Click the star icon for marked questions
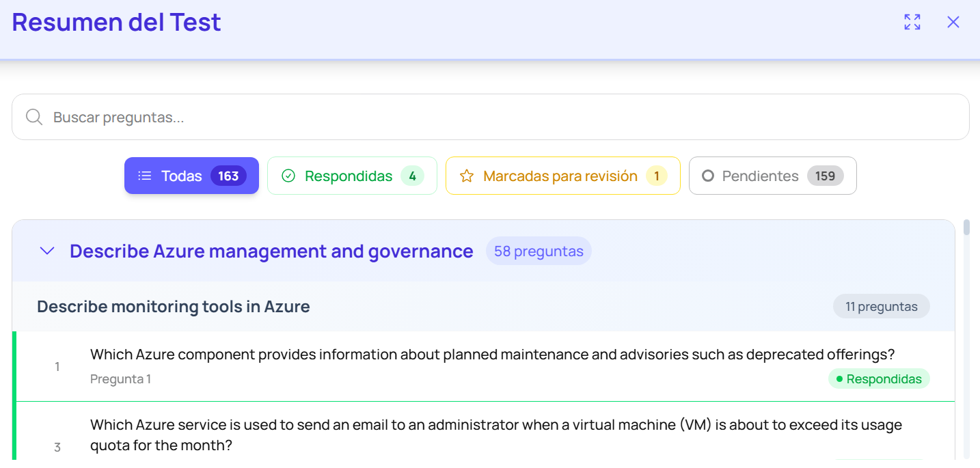The width and height of the screenshot is (980, 468). 467,176
